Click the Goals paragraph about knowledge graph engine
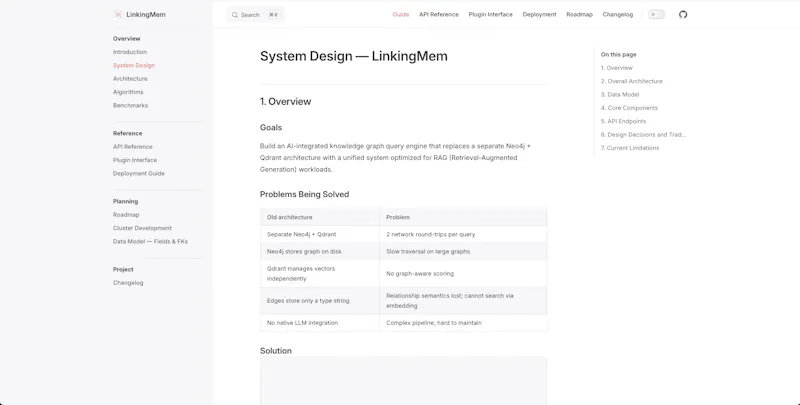Screen dimensions: 800x405 pyautogui.click(x=395, y=158)
